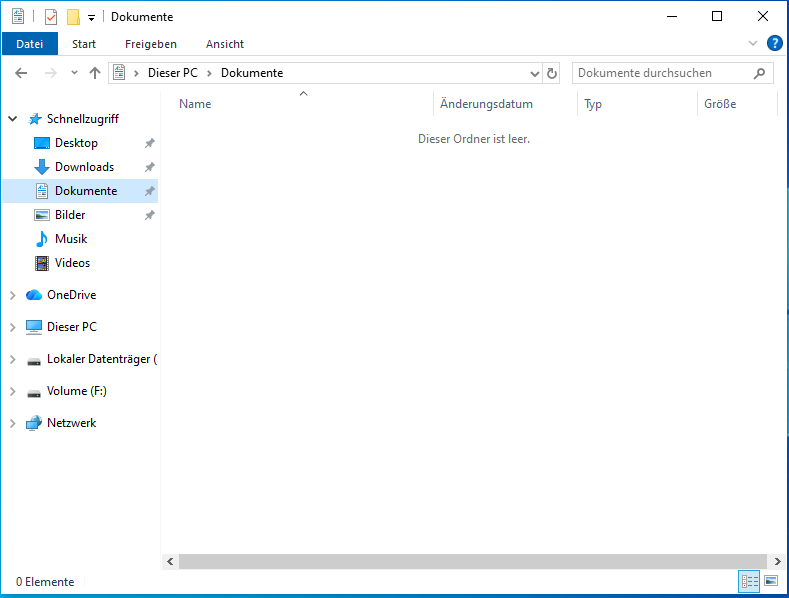Switch to large thumbnails view icon
Viewport: 789px width, 598px height.
[771, 581]
